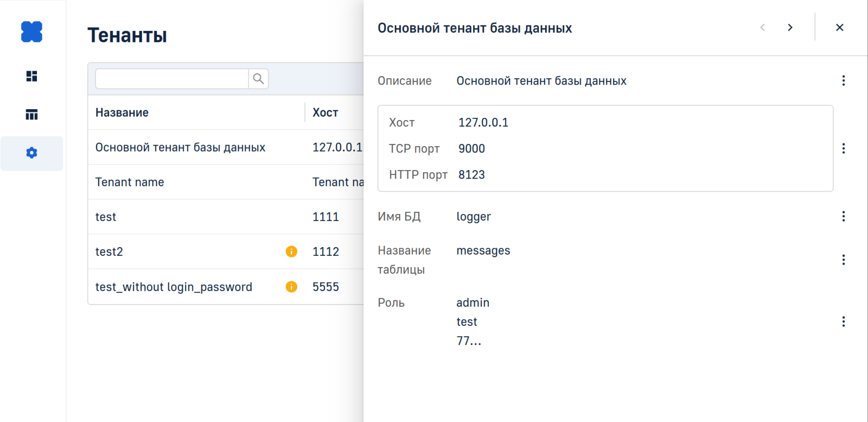868x422 pixels.
Task: Open settings gear in sidebar
Action: (31, 153)
